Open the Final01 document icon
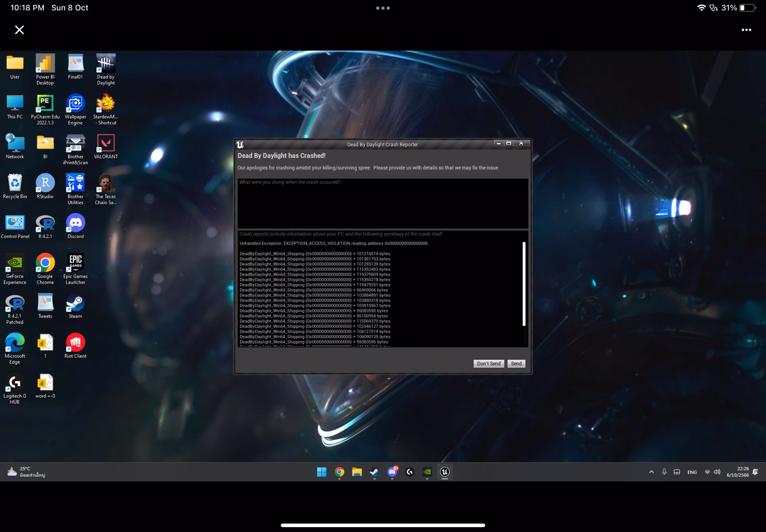The width and height of the screenshot is (766, 532). pyautogui.click(x=75, y=67)
